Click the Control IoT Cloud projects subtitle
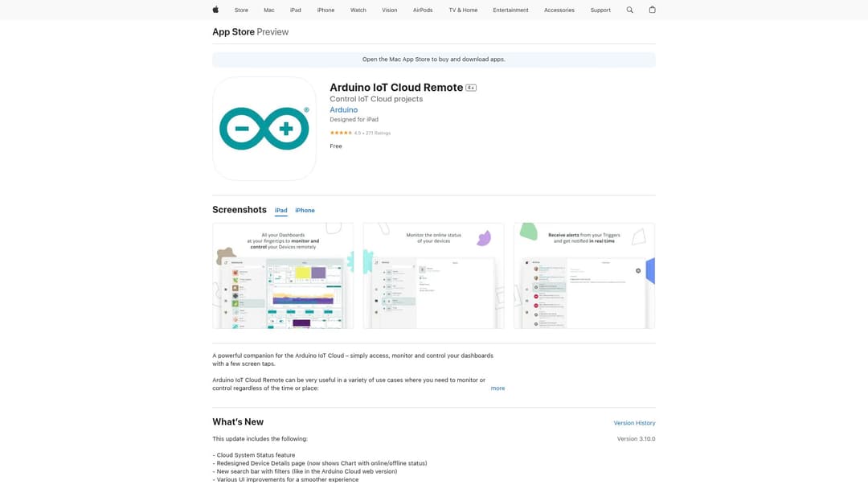This screenshot has width=868, height=489. click(376, 99)
